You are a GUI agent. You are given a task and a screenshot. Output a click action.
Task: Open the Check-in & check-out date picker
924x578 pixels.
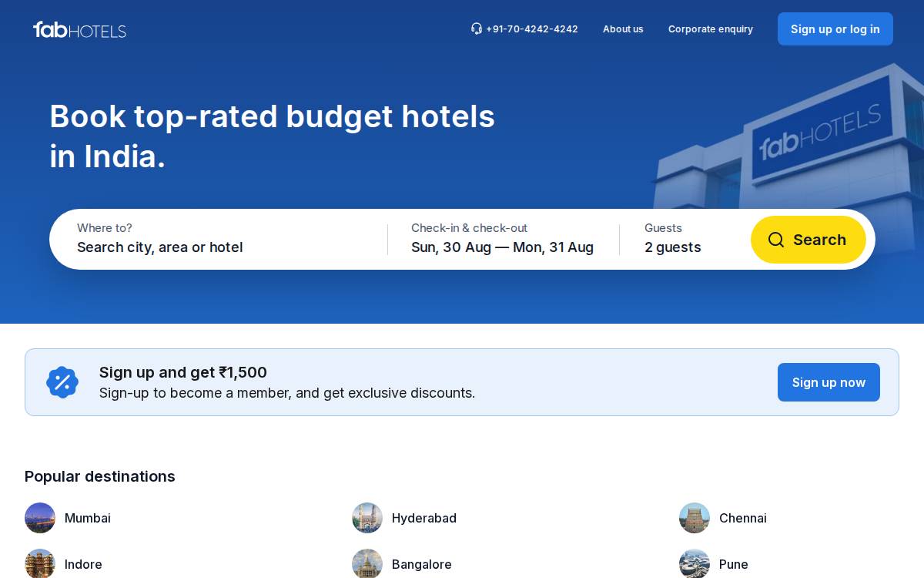pos(503,239)
